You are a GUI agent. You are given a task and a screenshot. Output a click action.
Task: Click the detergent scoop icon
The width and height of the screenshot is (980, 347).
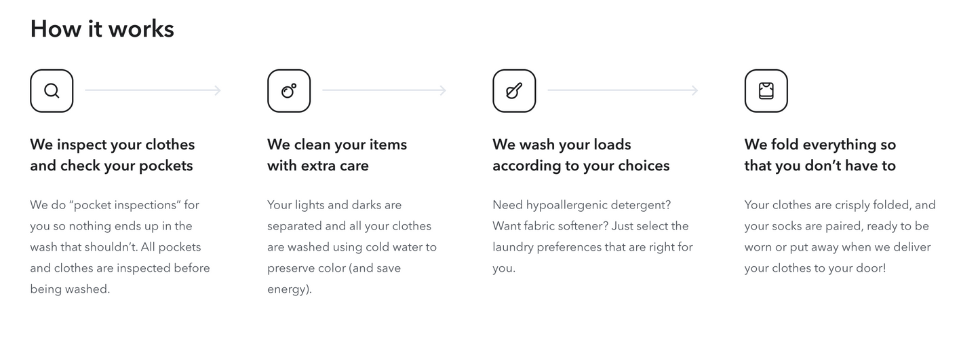pos(514,90)
